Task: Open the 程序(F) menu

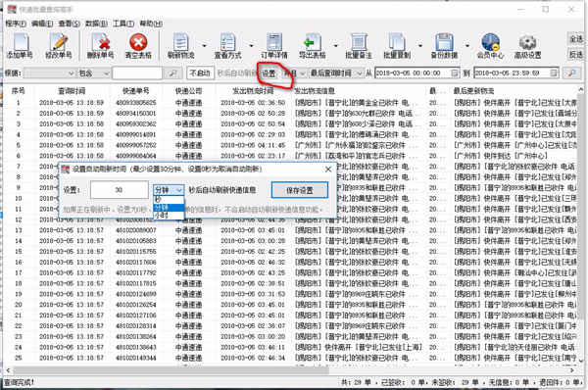Action: 16,24
